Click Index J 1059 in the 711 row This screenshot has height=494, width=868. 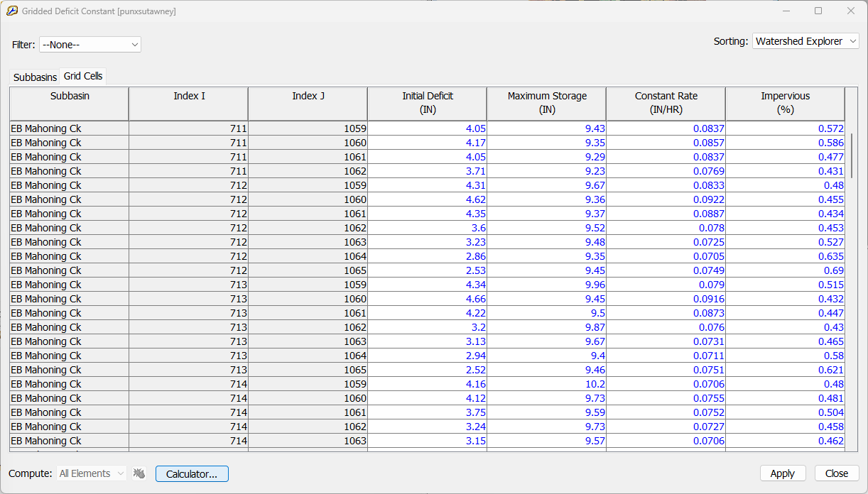tap(308, 128)
